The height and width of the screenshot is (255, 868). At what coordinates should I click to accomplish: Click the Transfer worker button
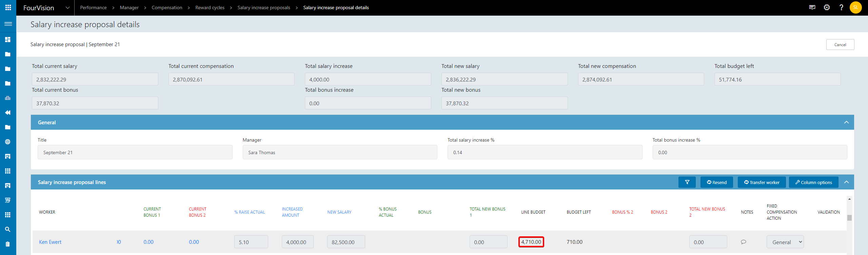pos(762,182)
